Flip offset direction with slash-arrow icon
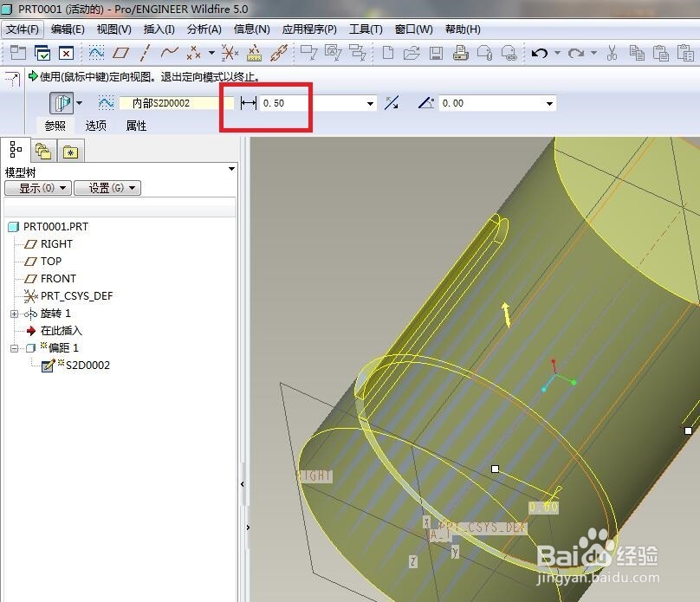700x602 pixels. [392, 103]
